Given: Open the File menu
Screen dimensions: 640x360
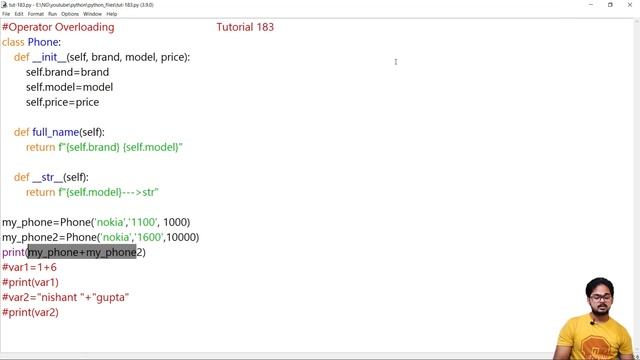Looking at the screenshot, I should [6, 14].
